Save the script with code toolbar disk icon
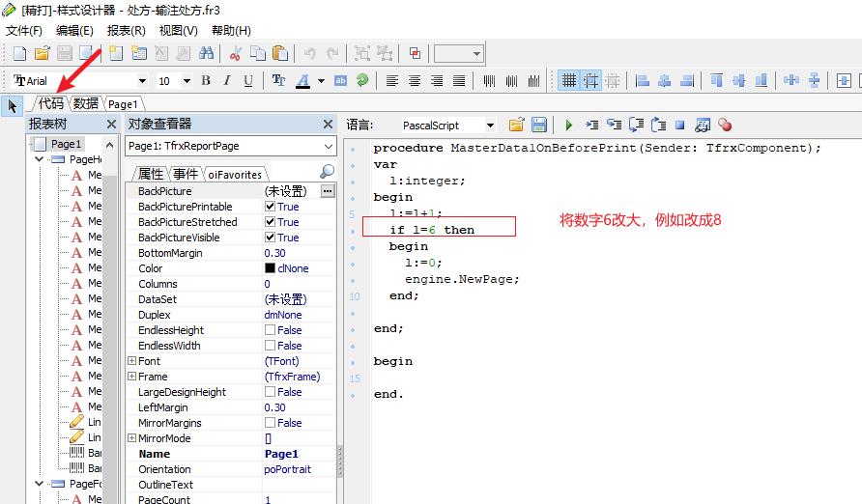 (539, 126)
